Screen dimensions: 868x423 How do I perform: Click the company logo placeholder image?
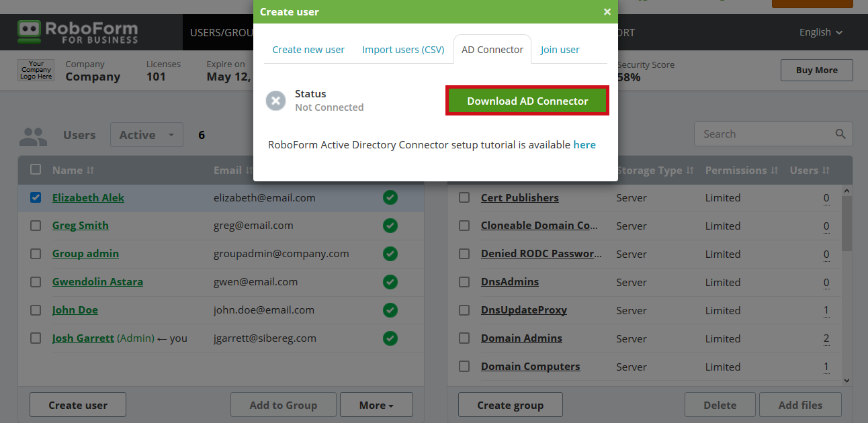coord(36,70)
